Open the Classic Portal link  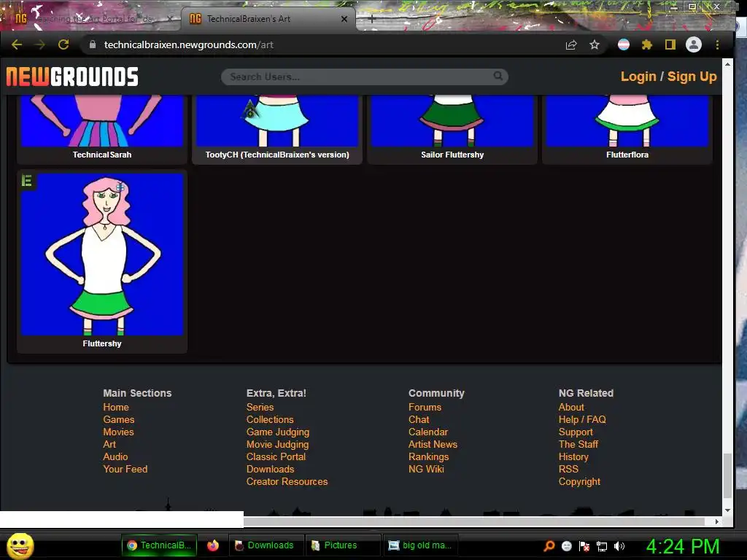(276, 456)
